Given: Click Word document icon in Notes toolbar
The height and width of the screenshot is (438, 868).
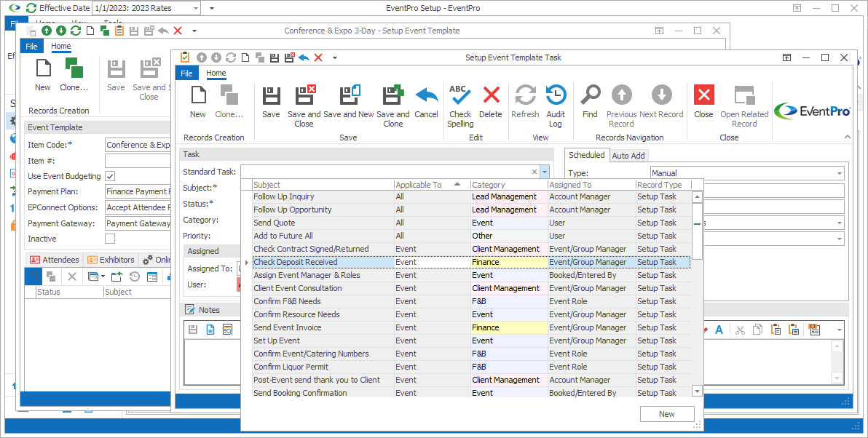Looking at the screenshot, I should 210,330.
